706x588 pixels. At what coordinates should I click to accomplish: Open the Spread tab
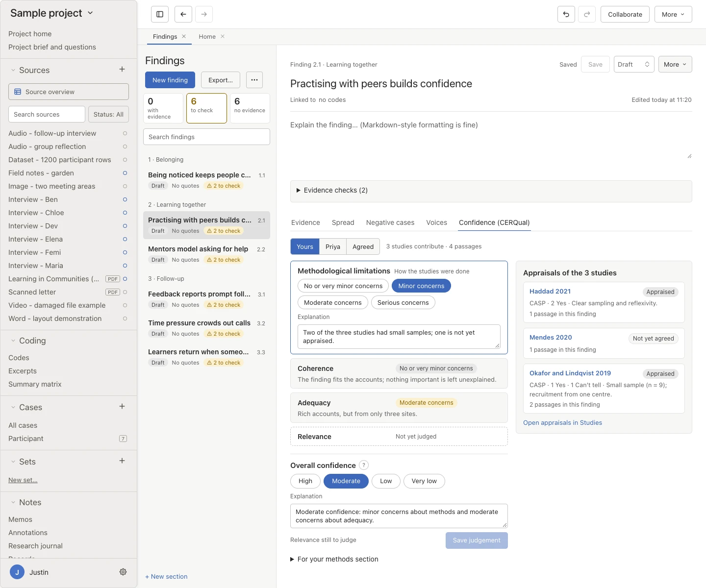pos(343,222)
